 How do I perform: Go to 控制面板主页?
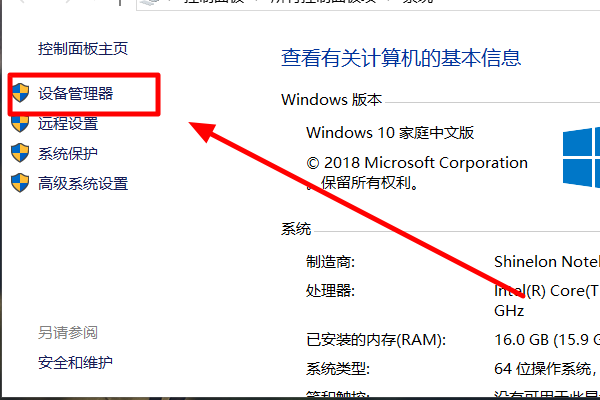tap(83, 49)
